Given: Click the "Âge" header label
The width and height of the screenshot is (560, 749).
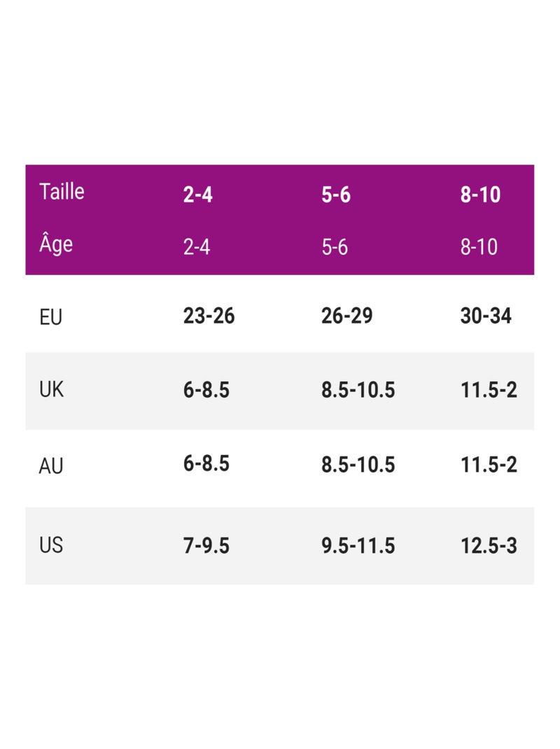Looking at the screenshot, I should pos(56,244).
